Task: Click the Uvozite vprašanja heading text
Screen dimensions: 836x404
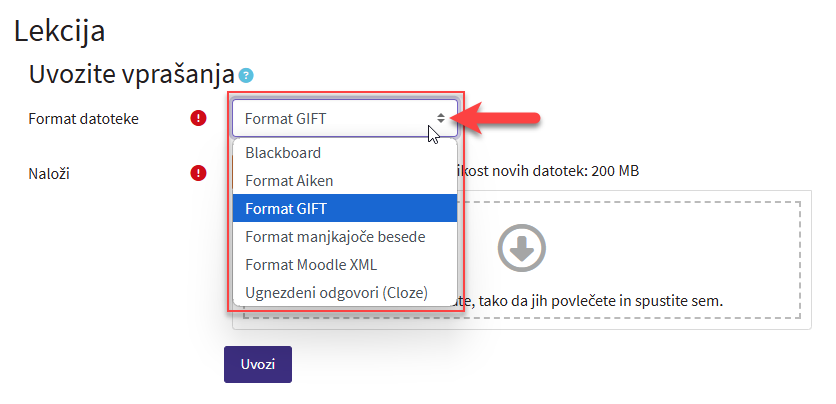Action: [131, 74]
